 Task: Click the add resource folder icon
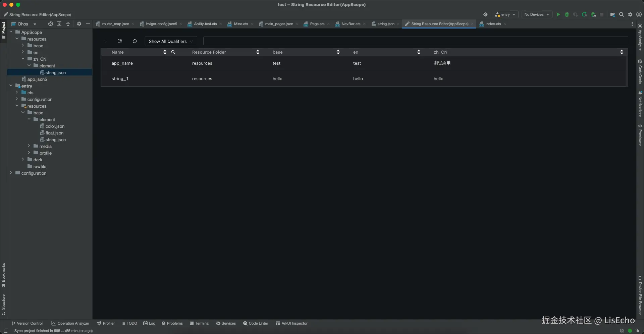point(120,41)
